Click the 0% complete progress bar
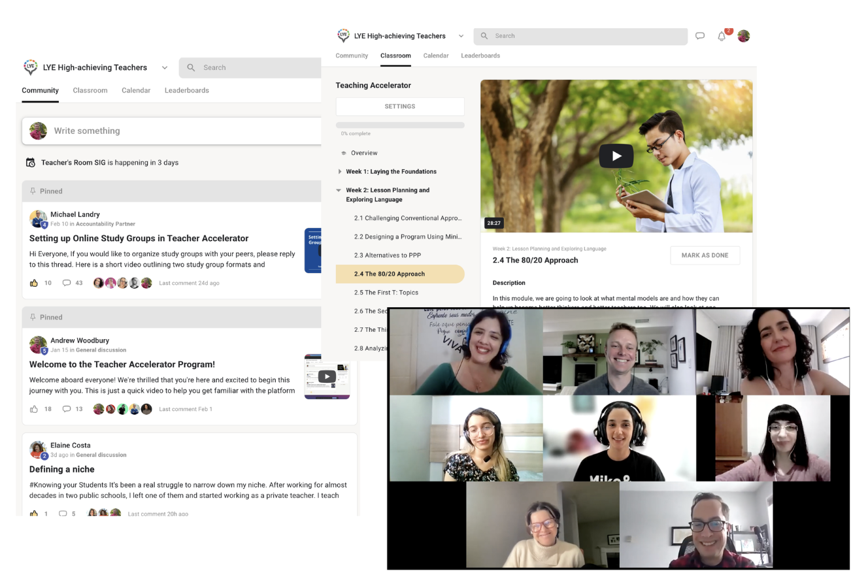Image resolution: width=868 pixels, height=588 pixels. click(399, 125)
